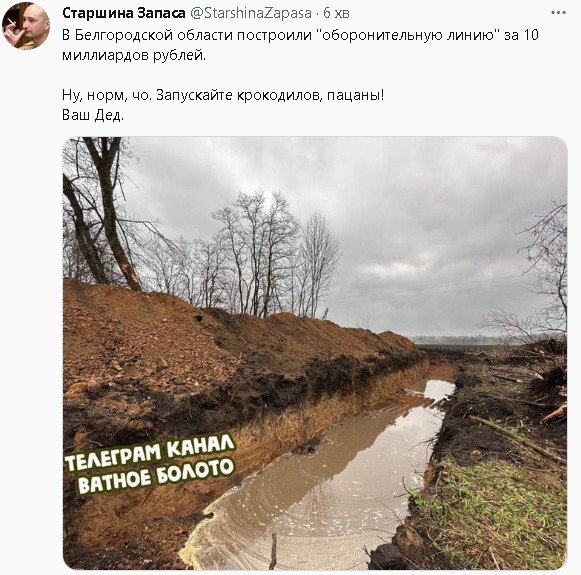Click the Старшина Запаса profile avatar
Screen dimensions: 581x575
click(26, 26)
